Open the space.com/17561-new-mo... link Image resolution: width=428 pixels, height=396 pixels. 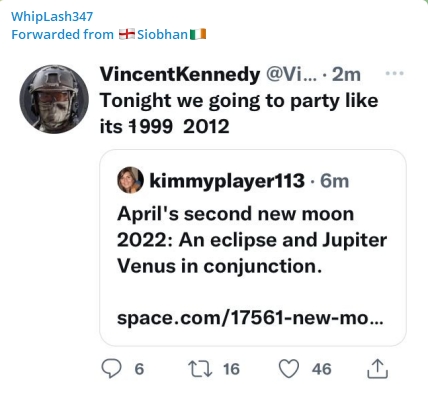pyautogui.click(x=250, y=317)
